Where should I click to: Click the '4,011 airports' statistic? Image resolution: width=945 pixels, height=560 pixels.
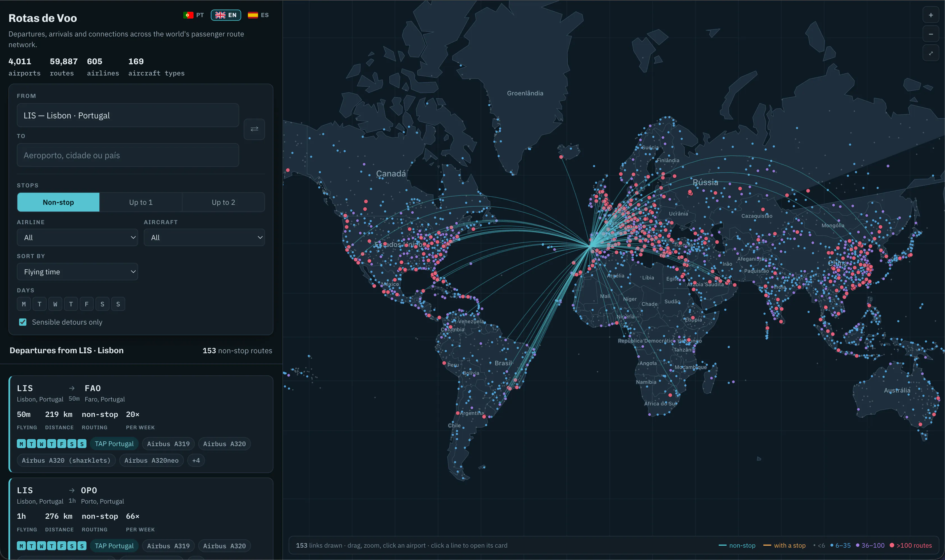24,67
